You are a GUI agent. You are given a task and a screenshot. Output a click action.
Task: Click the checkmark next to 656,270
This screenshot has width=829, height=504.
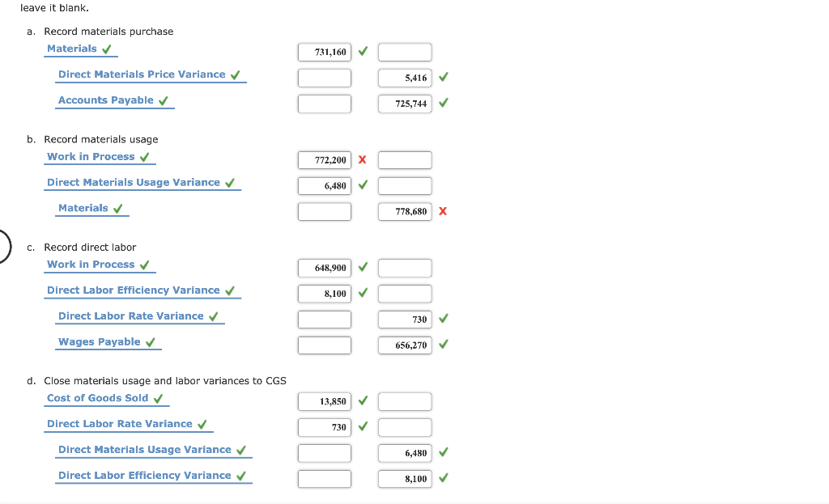pos(443,345)
